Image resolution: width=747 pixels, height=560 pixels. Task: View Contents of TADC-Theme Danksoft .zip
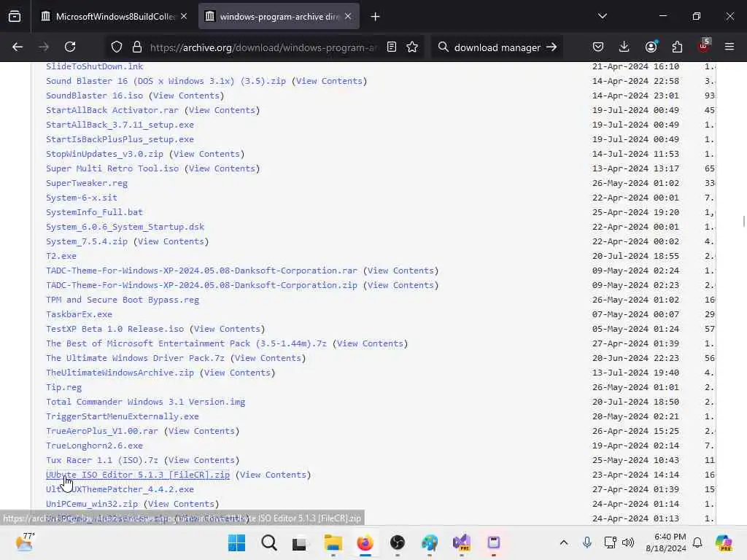tap(400, 285)
